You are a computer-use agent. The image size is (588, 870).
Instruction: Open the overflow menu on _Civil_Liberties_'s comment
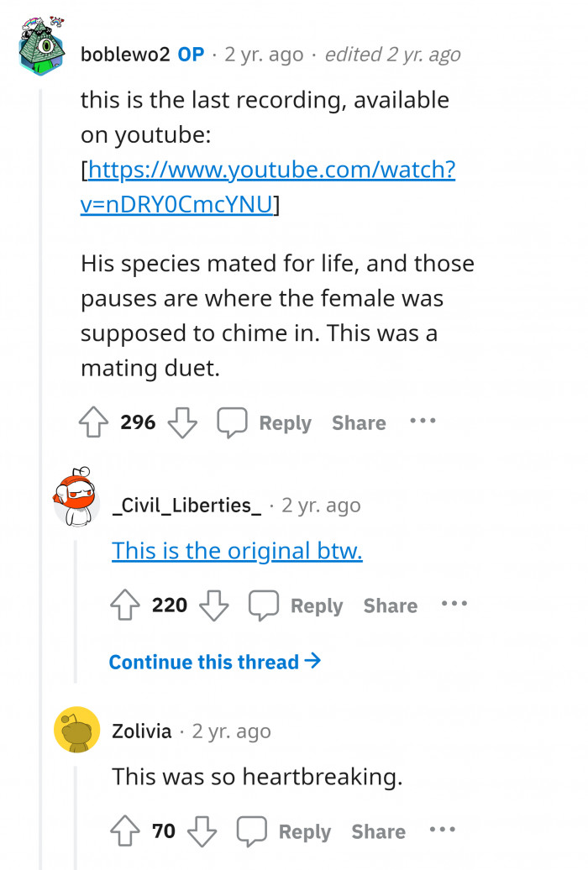tap(454, 605)
